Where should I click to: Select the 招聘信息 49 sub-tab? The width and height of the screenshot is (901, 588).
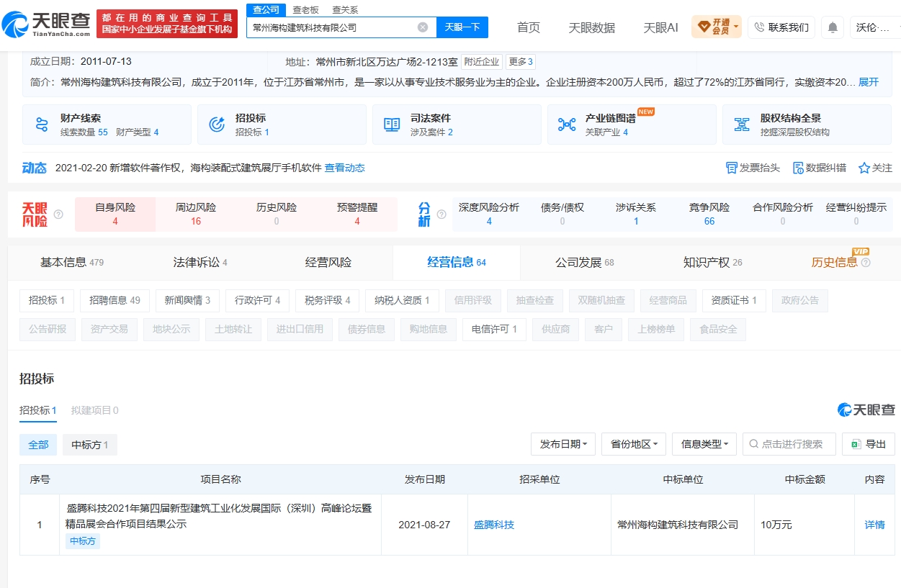click(115, 300)
